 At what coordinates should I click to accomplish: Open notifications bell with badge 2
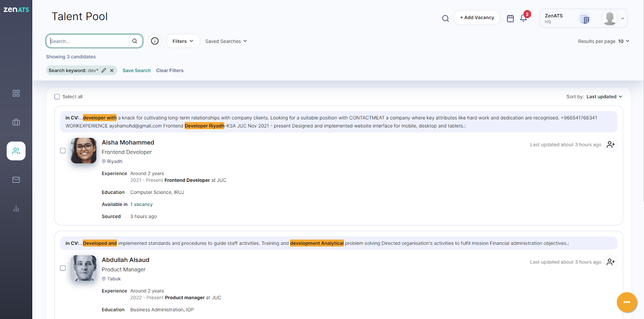coord(524,17)
